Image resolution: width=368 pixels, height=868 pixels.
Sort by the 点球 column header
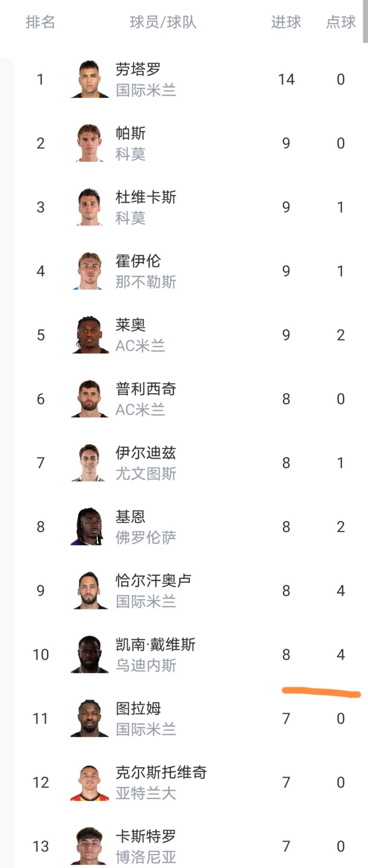[341, 22]
